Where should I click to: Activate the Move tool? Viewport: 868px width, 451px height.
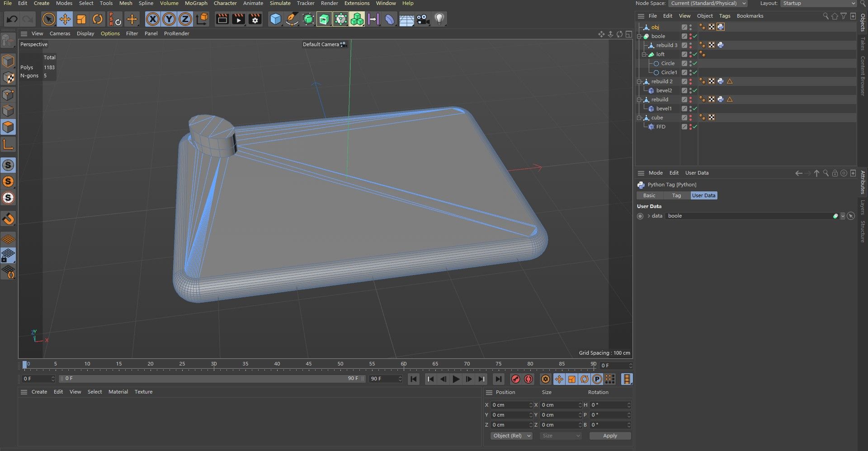click(65, 19)
